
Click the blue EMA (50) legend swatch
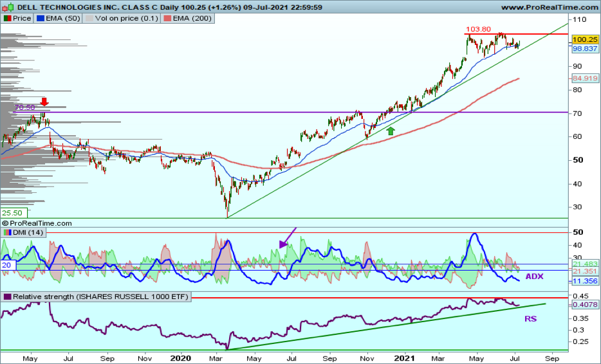click(41, 19)
